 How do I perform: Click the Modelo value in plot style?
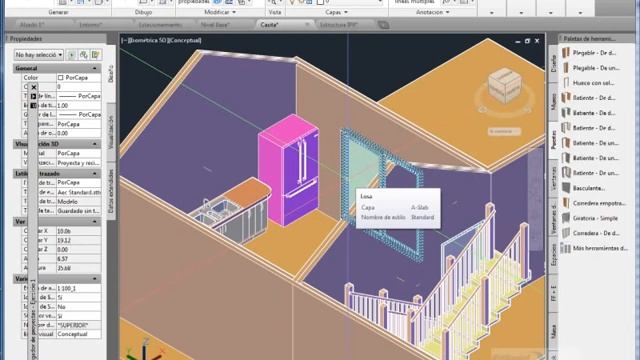(78, 202)
